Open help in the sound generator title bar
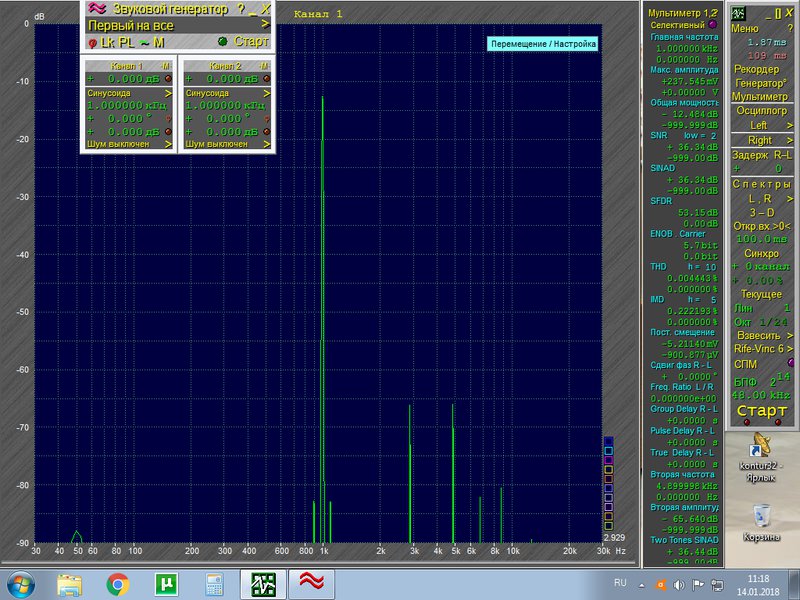This screenshot has height=600, width=800. point(241,9)
